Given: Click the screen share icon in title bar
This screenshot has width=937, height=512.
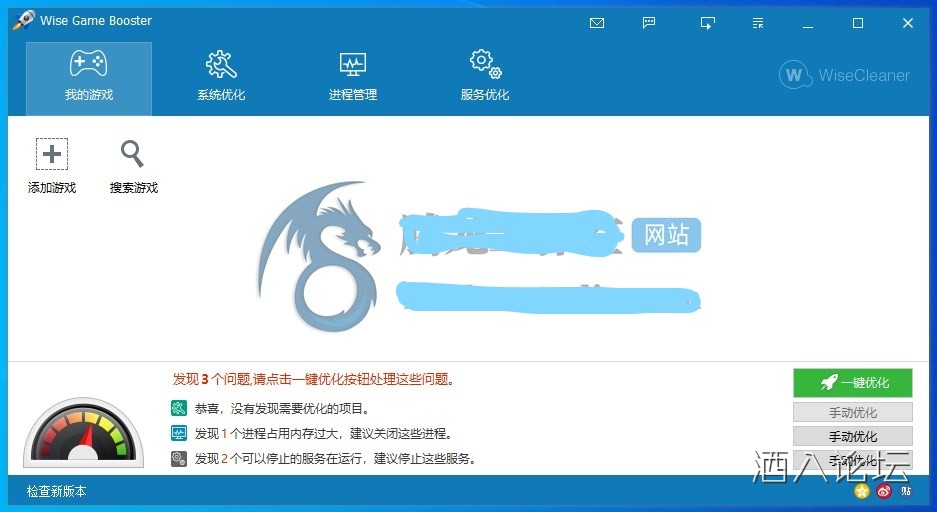Looking at the screenshot, I should 708,23.
